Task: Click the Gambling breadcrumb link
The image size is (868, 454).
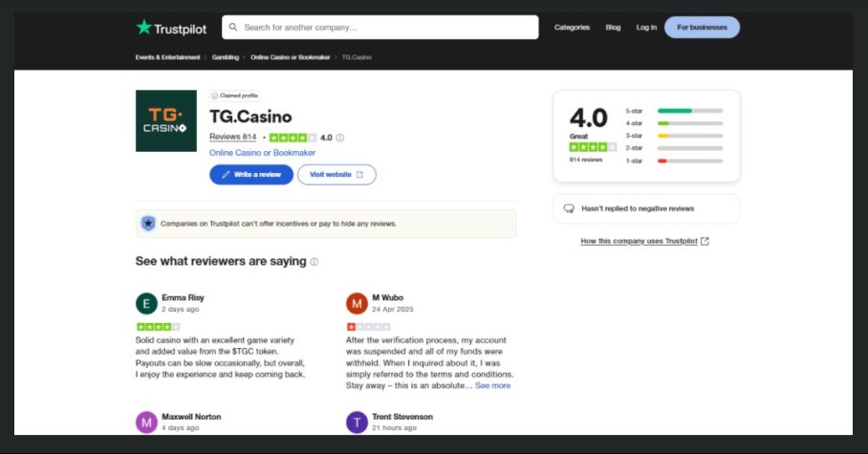Action: coord(226,57)
